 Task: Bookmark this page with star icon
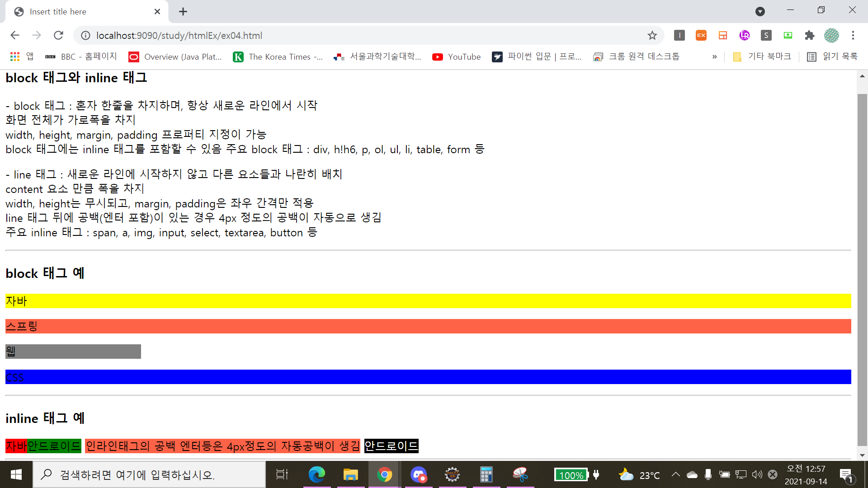(x=652, y=35)
